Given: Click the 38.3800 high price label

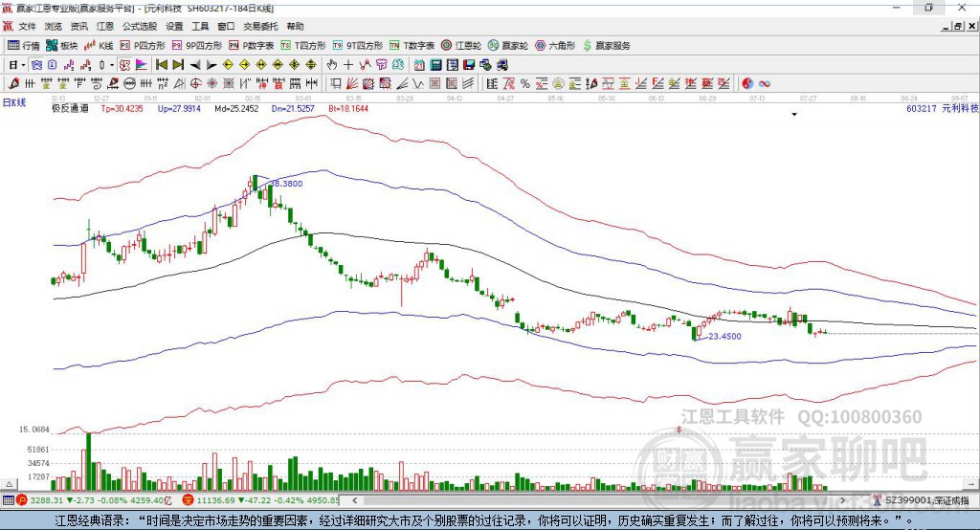Looking at the screenshot, I should pos(286,184).
